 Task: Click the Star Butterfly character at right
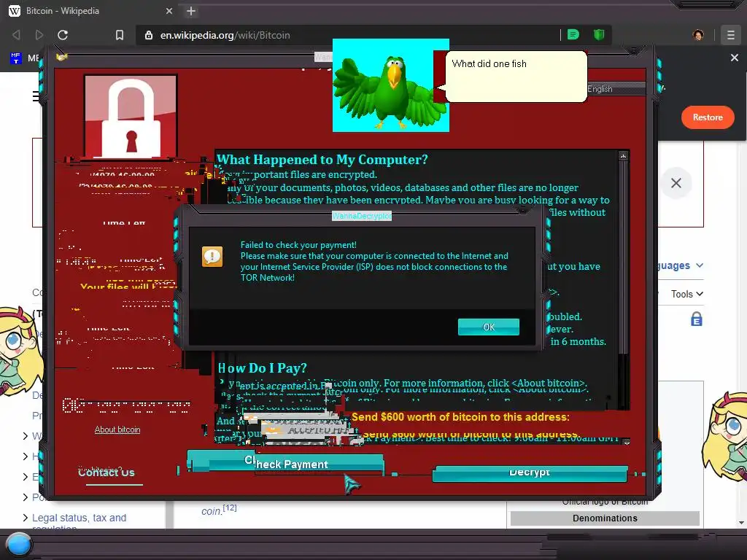tap(724, 436)
